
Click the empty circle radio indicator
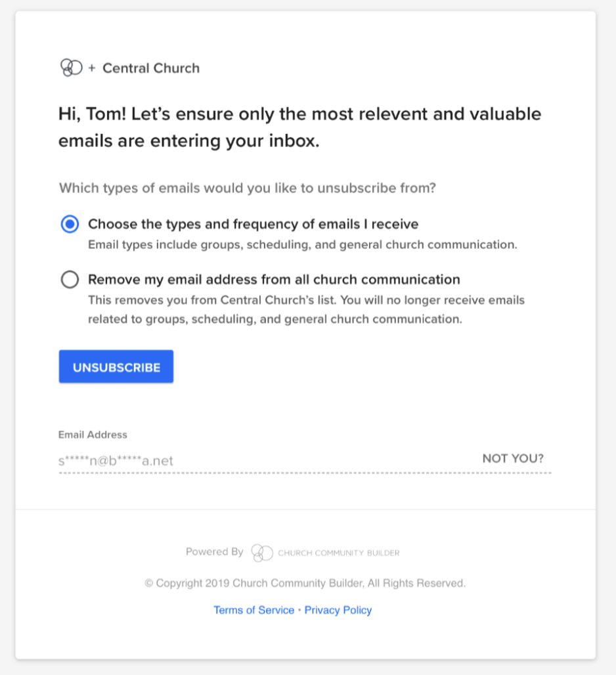(70, 279)
